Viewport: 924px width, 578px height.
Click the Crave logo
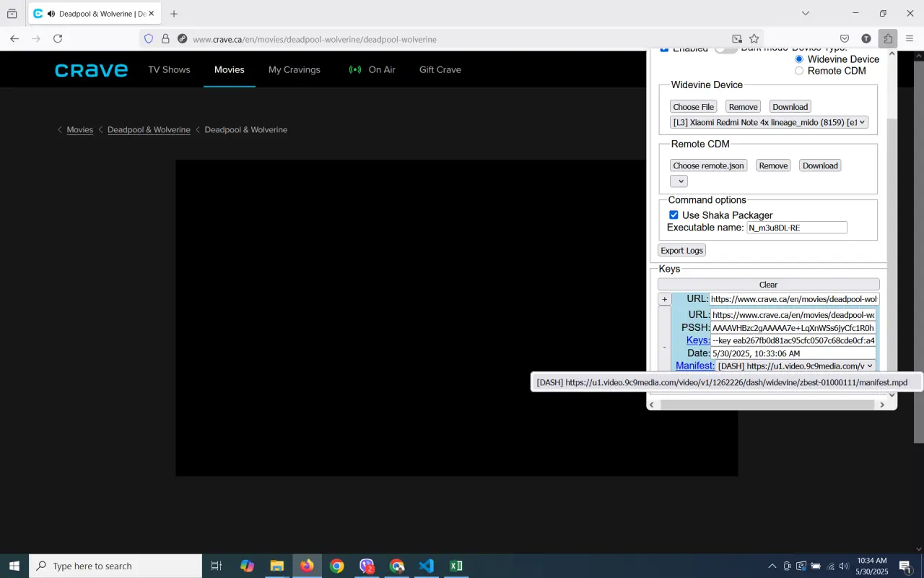(91, 70)
